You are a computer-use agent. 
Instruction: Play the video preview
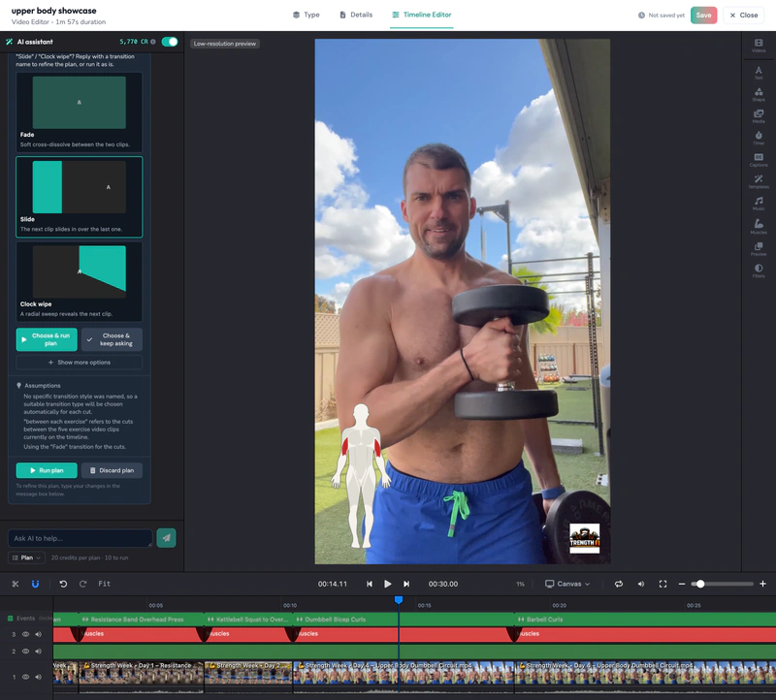[x=387, y=584]
